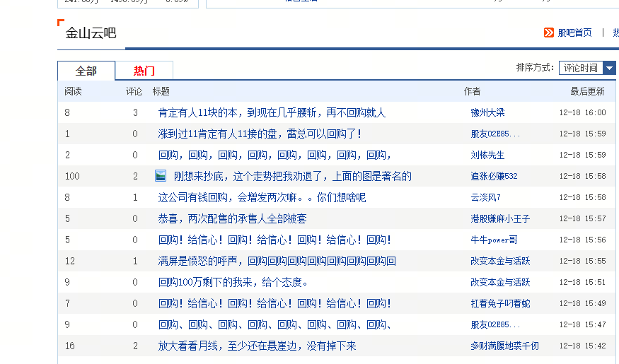Open post 这公司有钱回购，会增发两次嘛
619x364 pixels.
point(262,198)
